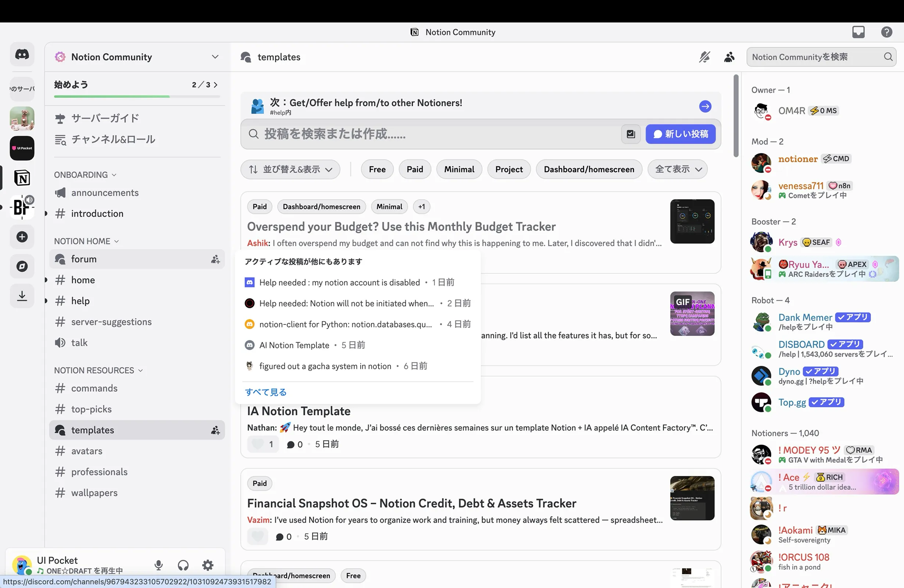Click the すべて見る see all link
Image resolution: width=904 pixels, height=588 pixels.
tap(265, 392)
